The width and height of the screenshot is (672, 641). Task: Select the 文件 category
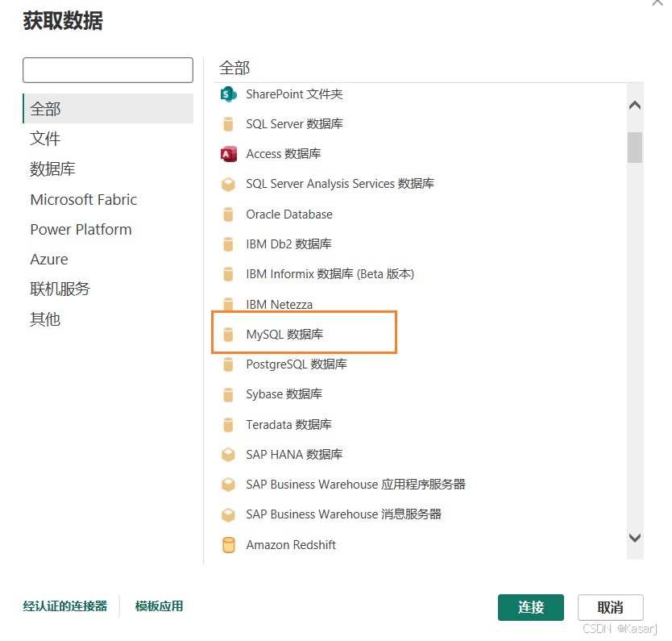(x=108, y=139)
